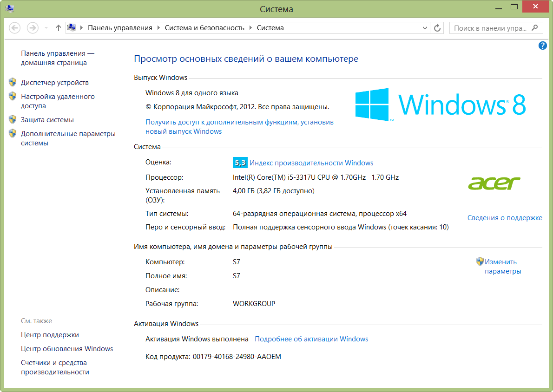Screen dimensions: 553x392
Task: Open Панель управления breadcrumb
Action: 120,28
